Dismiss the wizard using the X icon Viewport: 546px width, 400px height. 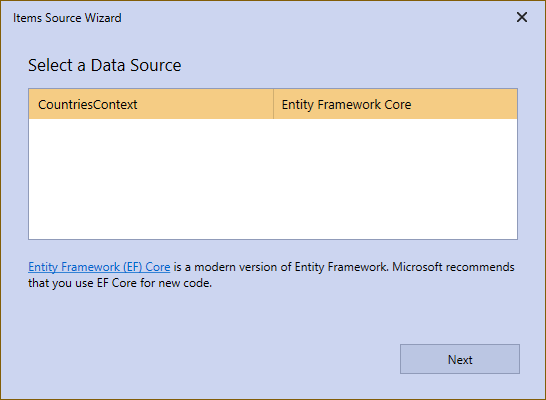522,17
